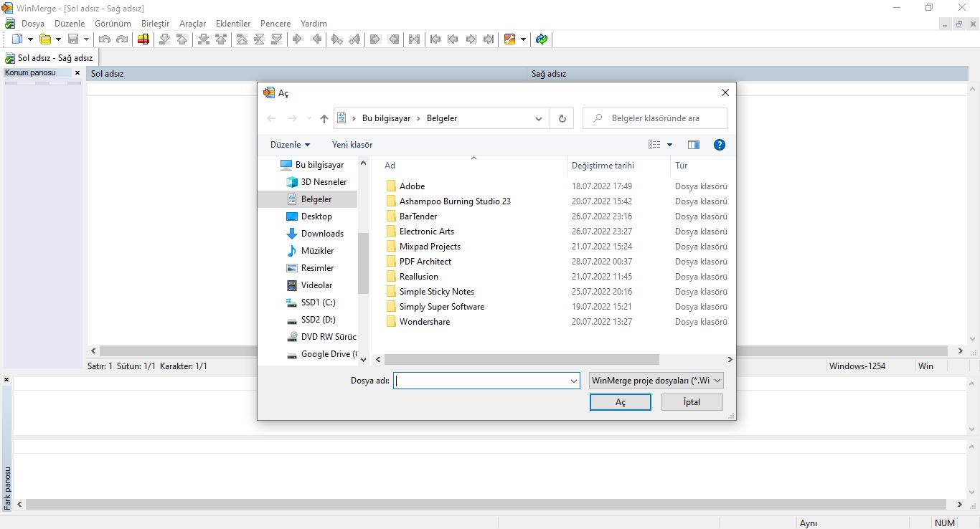Select the Wondershare folder
The image size is (980, 529).
click(425, 322)
